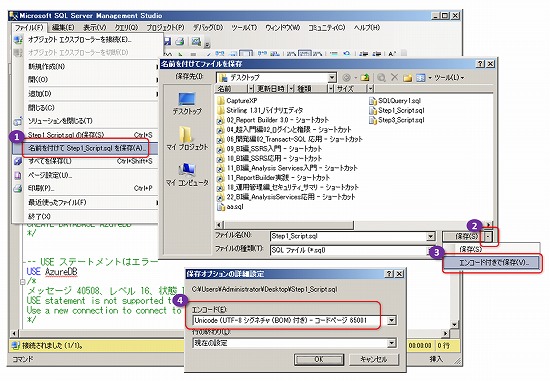Select Stirling 1.31_バイナリエディタ folder

[x=260, y=111]
